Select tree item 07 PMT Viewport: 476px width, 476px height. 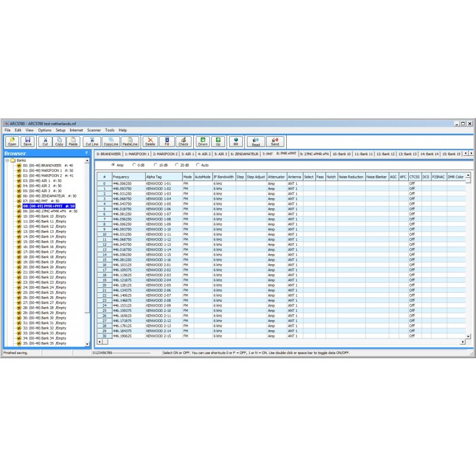point(41,201)
